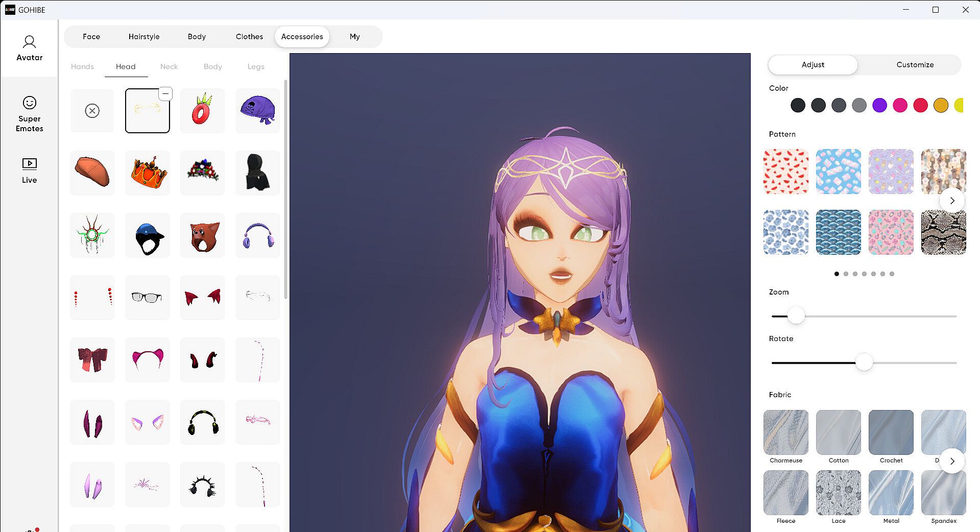980x532 pixels.
Task: Show more patterns with the next arrow
Action: click(x=952, y=201)
